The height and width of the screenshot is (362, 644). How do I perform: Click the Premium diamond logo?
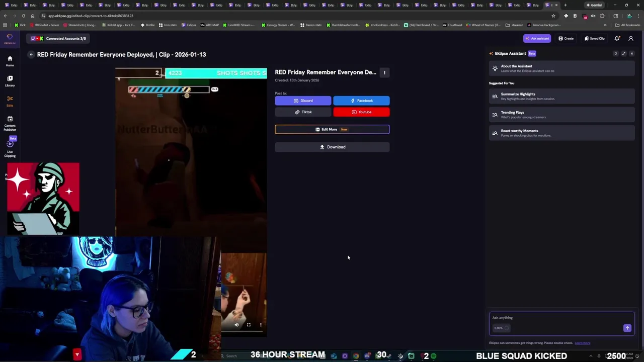click(x=10, y=39)
